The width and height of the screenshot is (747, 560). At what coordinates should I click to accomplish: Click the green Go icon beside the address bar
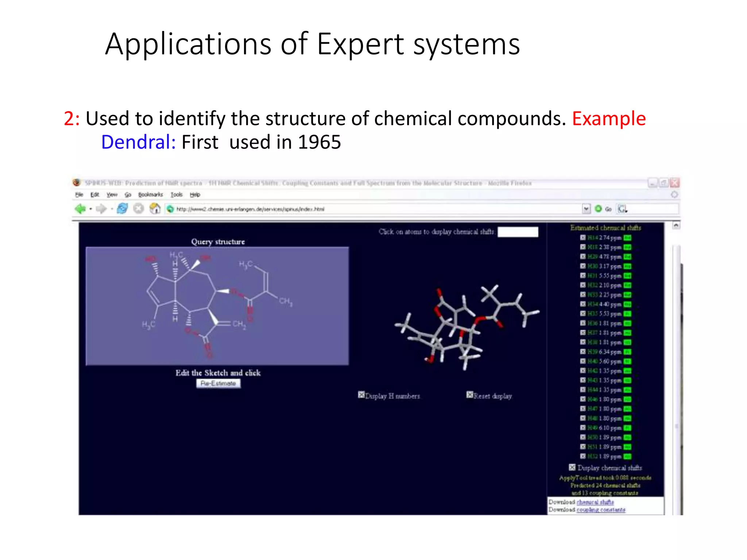coord(598,209)
